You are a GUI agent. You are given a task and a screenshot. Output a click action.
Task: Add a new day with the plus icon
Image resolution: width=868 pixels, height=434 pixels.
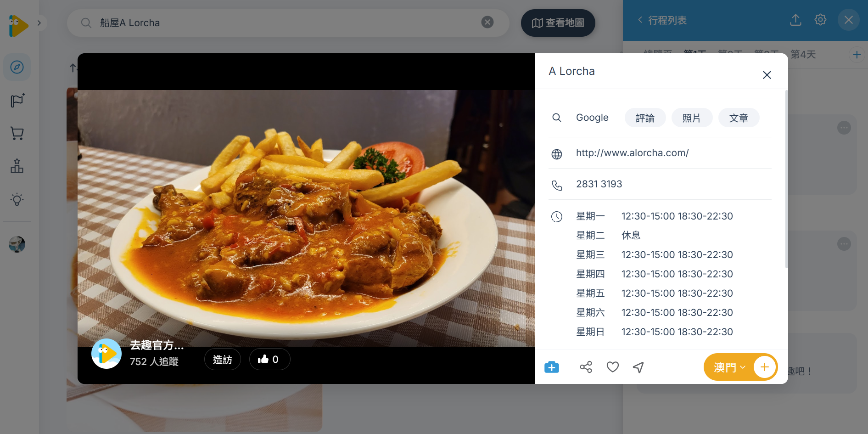pyautogui.click(x=857, y=55)
